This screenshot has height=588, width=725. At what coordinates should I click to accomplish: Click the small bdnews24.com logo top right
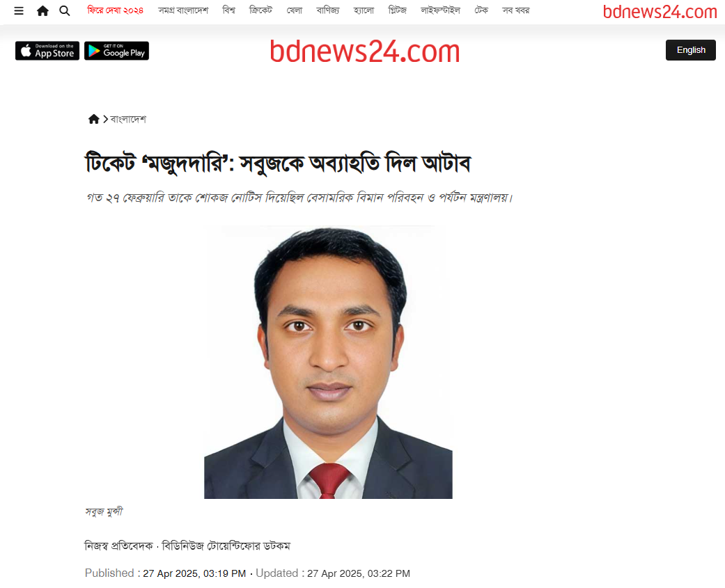tap(660, 12)
